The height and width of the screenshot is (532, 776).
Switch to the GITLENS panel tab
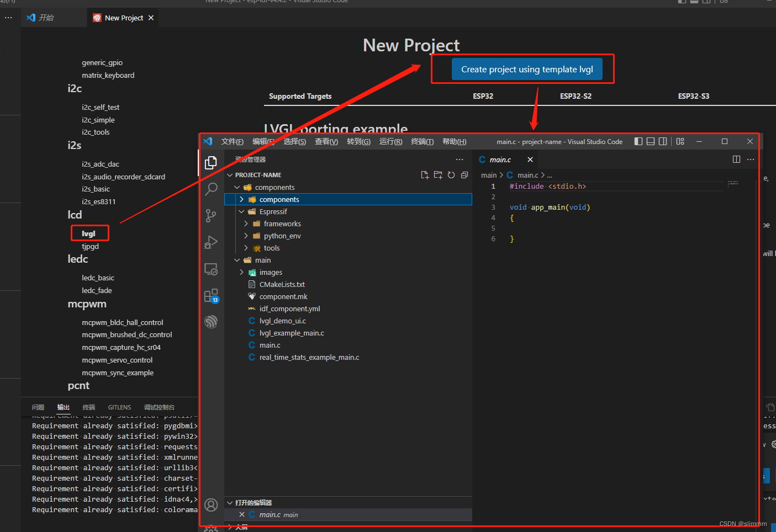point(120,407)
